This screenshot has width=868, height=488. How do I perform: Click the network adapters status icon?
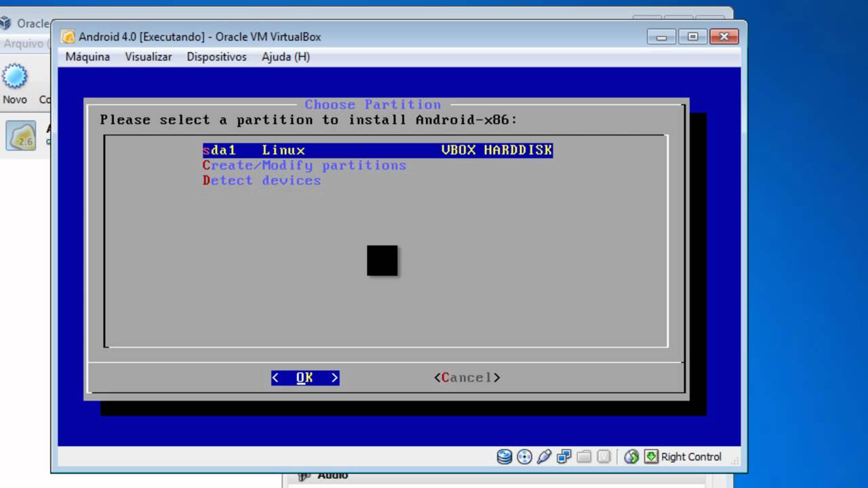tap(564, 457)
